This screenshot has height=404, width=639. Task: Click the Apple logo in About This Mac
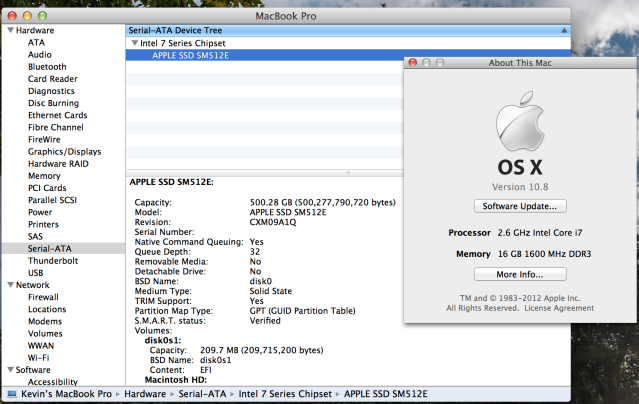coord(520,121)
